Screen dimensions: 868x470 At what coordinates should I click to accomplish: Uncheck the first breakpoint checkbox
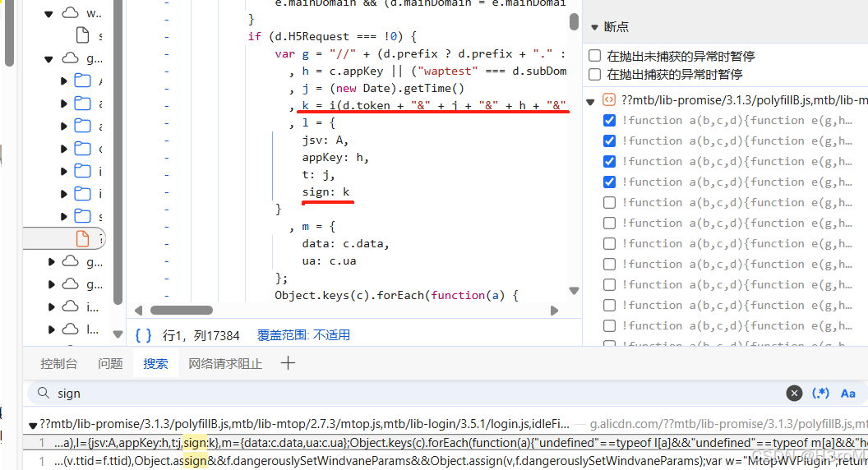pos(609,120)
